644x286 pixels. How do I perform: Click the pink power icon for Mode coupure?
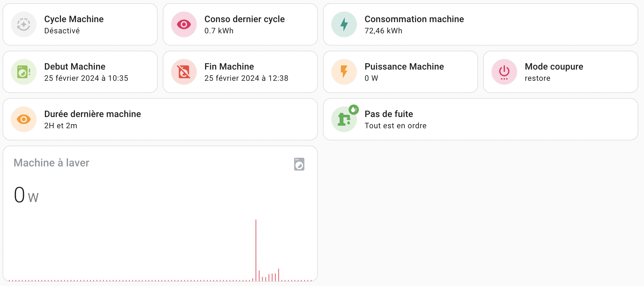point(504,72)
